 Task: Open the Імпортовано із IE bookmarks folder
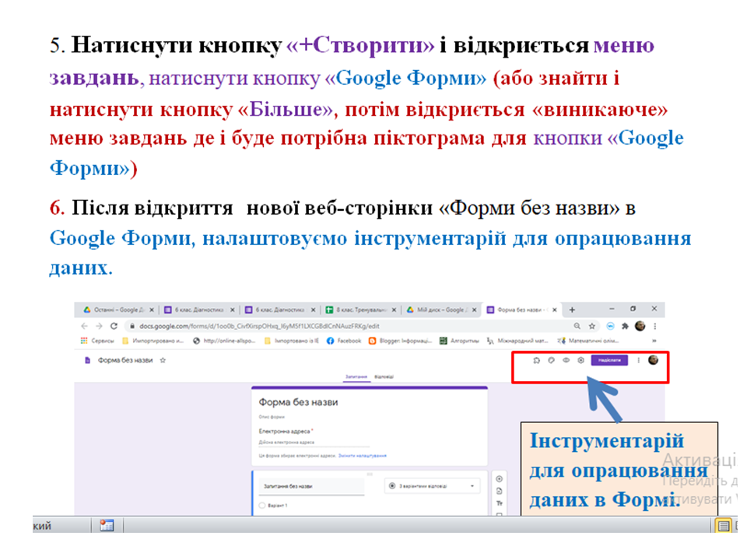[292, 341]
